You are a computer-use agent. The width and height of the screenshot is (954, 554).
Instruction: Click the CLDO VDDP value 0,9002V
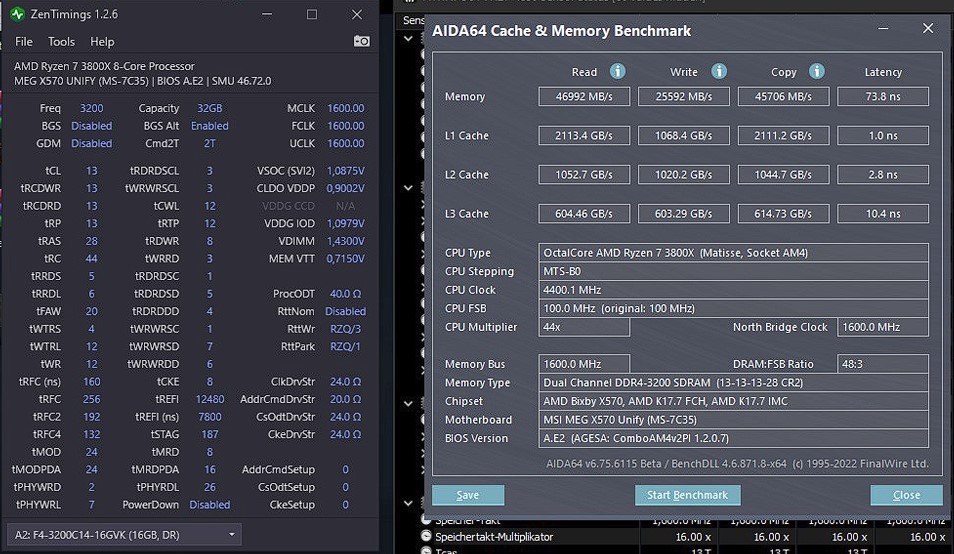pyautogui.click(x=346, y=189)
